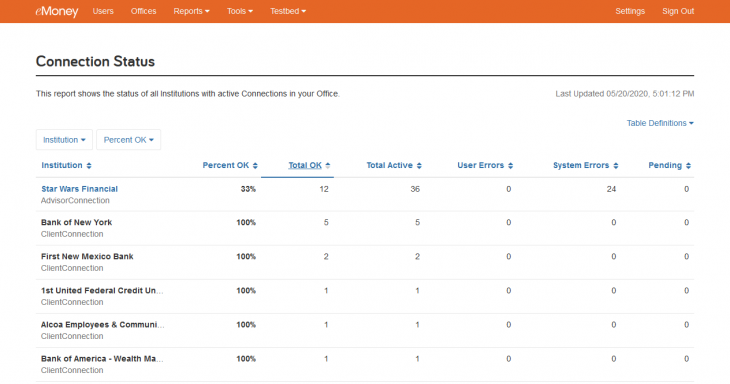Open Settings in top bar
Screen dimensions: 730x384
tap(630, 11)
